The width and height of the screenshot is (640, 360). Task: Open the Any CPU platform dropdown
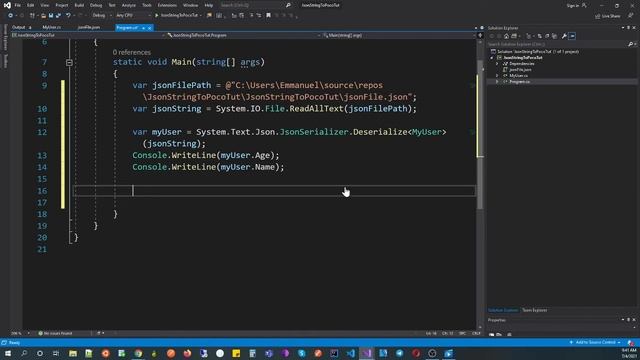(x=133, y=16)
